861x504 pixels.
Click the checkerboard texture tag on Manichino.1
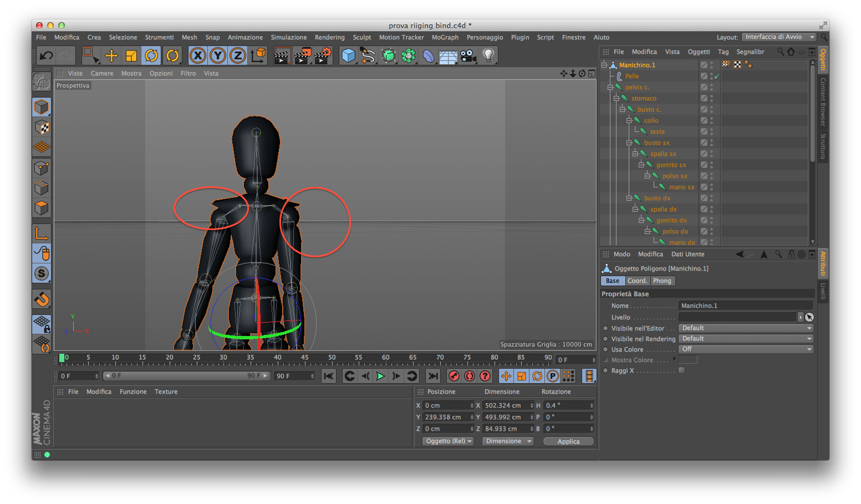[737, 65]
